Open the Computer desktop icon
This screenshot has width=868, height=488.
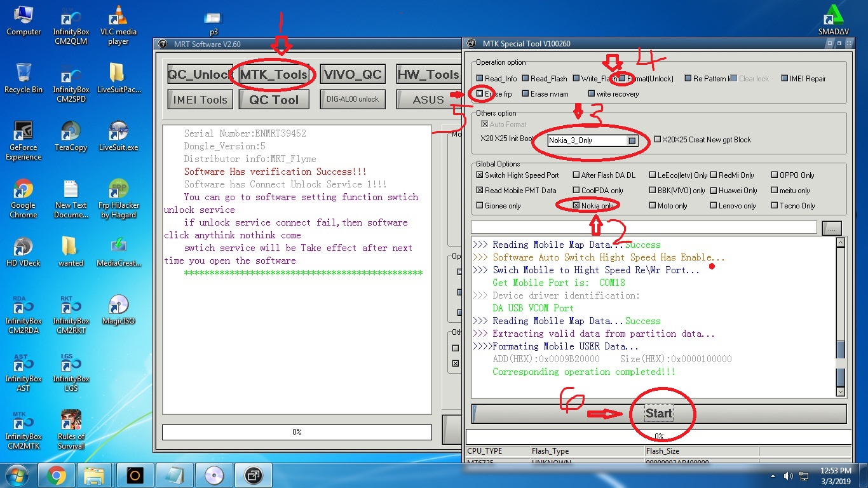pos(24,20)
